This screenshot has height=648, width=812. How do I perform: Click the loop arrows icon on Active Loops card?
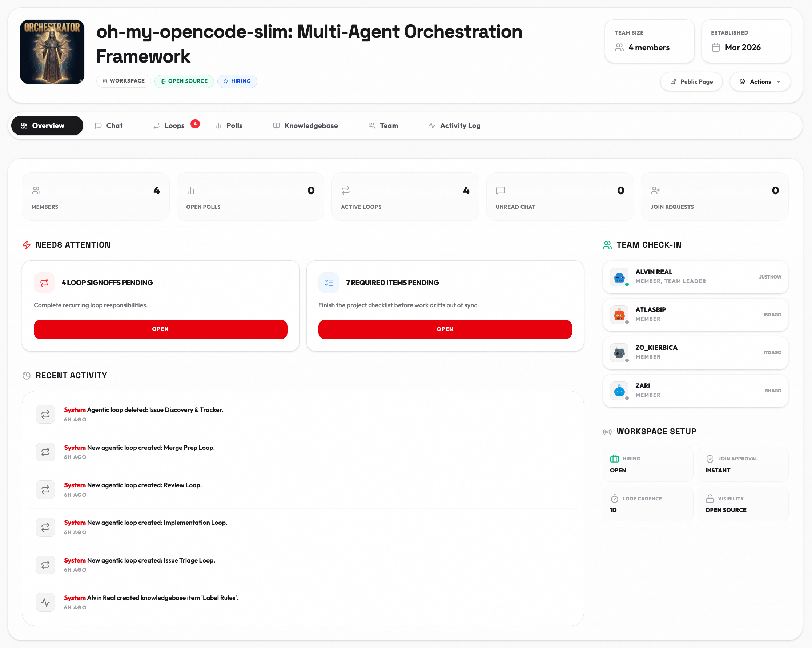coord(346,191)
